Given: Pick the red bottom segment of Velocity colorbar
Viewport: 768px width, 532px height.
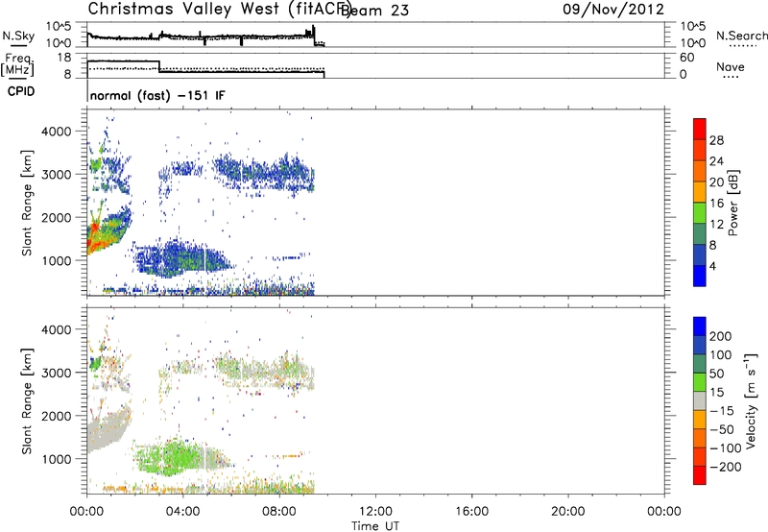Looking at the screenshot, I should click(700, 475).
